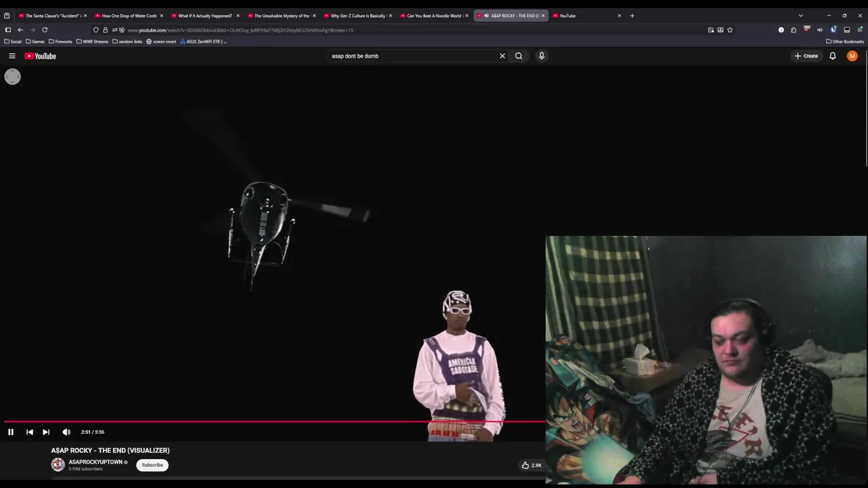Screen dimensions: 868x488
Task: Bookmark this page with the star
Action: pos(730,30)
